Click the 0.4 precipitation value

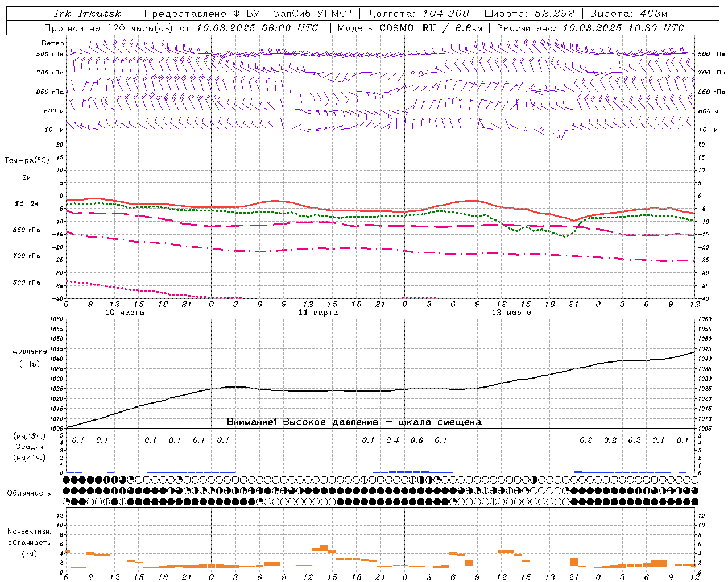pyautogui.click(x=392, y=440)
